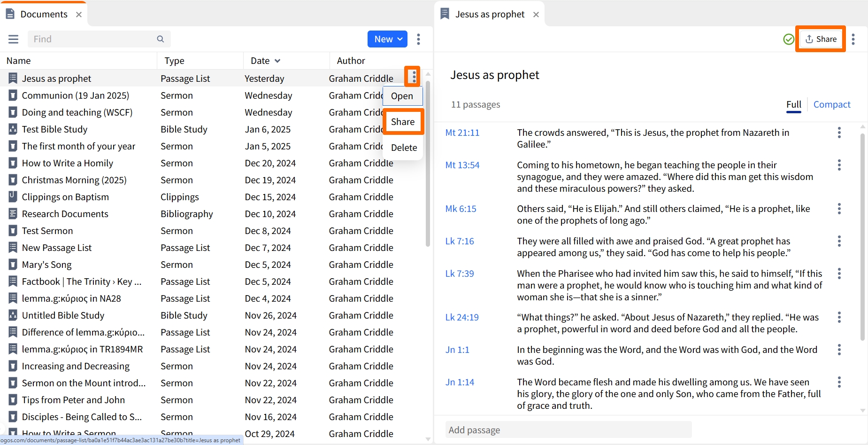Viewport: 868px width, 445px height.
Task: Switch to the Documents tab
Action: point(44,15)
